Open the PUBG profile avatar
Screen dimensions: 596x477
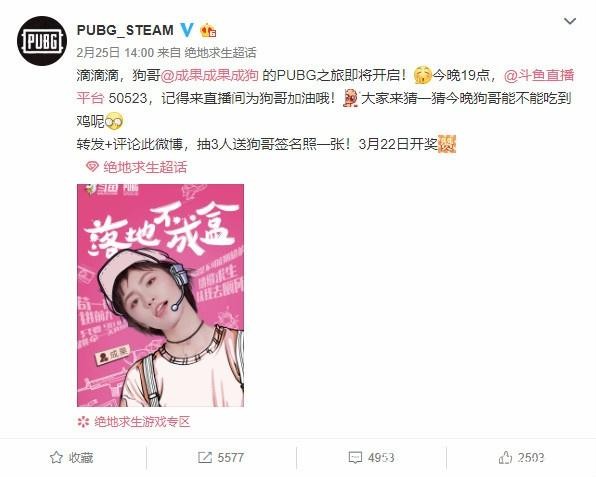tap(42, 41)
